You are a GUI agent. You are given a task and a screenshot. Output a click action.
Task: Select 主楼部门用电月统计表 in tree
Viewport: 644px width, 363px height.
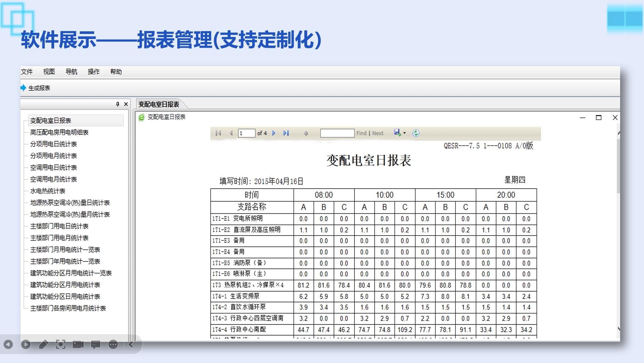click(x=60, y=238)
